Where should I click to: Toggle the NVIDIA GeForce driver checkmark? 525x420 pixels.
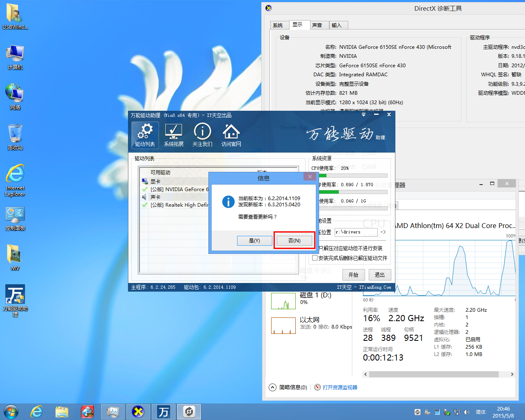pos(144,189)
